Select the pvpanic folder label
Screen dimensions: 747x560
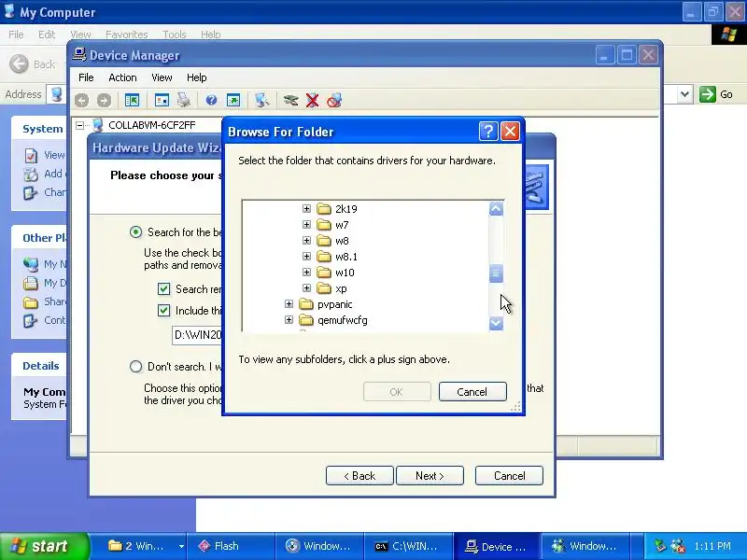pos(335,304)
